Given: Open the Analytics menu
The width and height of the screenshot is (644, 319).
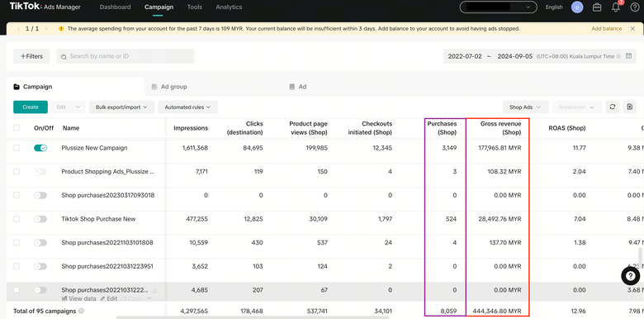Looking at the screenshot, I should click(229, 7).
